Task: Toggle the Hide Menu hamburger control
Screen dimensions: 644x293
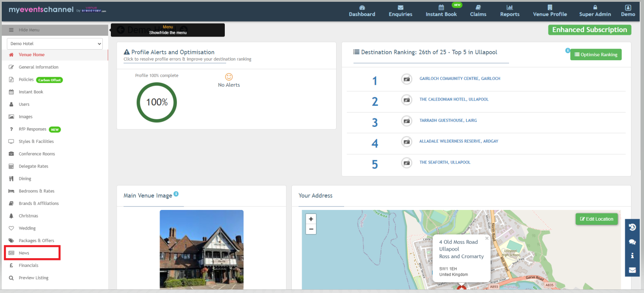Action: click(11, 30)
